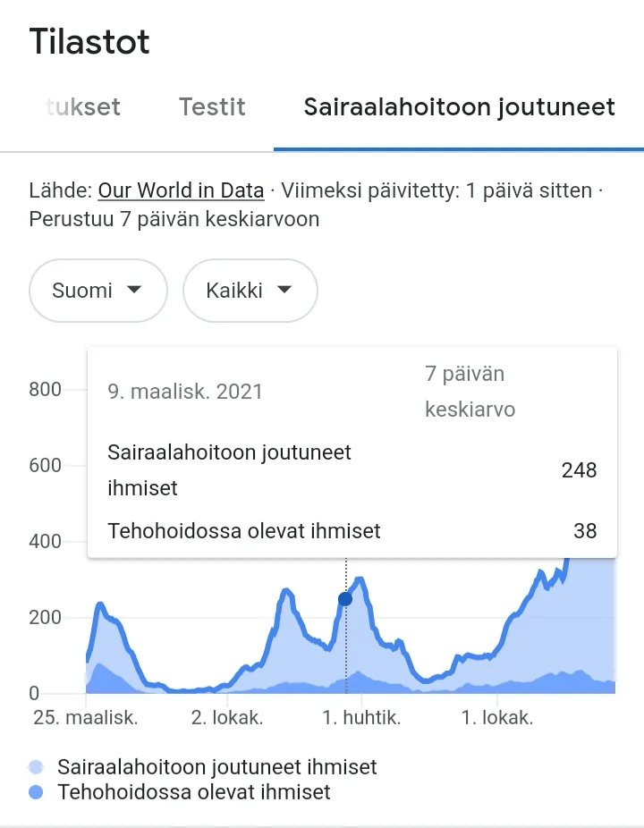
Task: Click the 2. lokak. x-axis label
Action: [227, 718]
